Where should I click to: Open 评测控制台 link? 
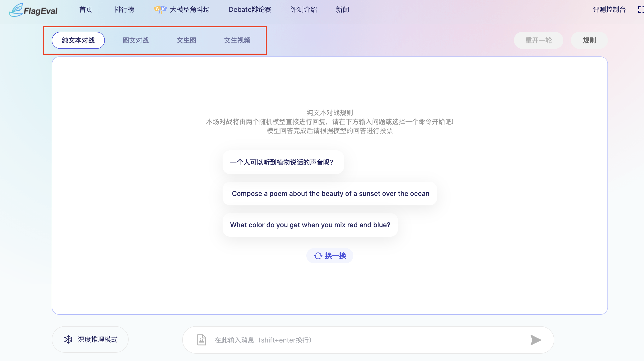[x=609, y=10]
